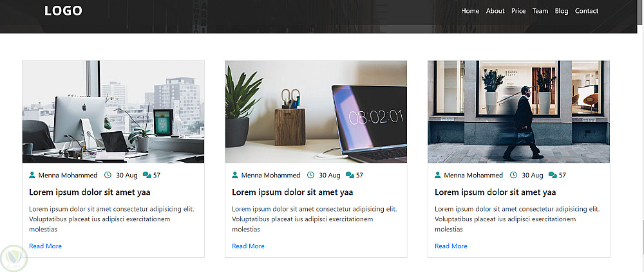644x272 pixels.
Task: Open the walking businessman storefront image
Action: coord(518,112)
